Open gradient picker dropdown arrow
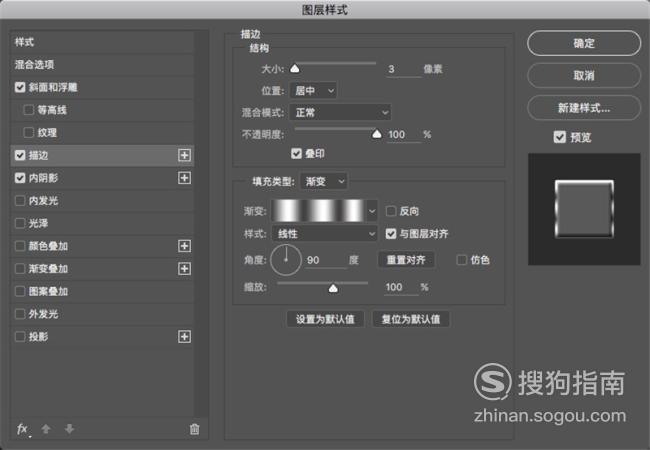Screen dimensions: 650x450 coord(372,211)
